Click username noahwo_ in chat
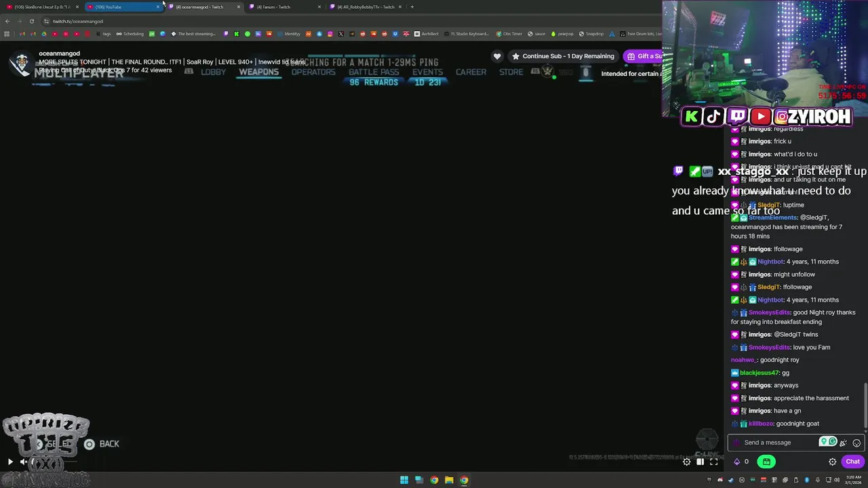 pos(743,360)
